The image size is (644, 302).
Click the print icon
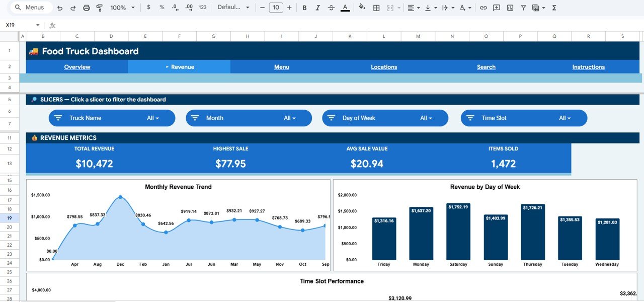point(86,8)
